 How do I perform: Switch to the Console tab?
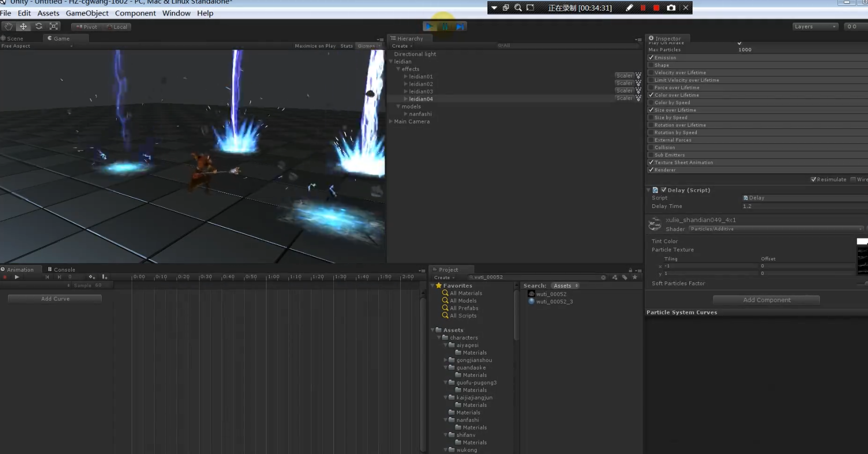point(62,270)
